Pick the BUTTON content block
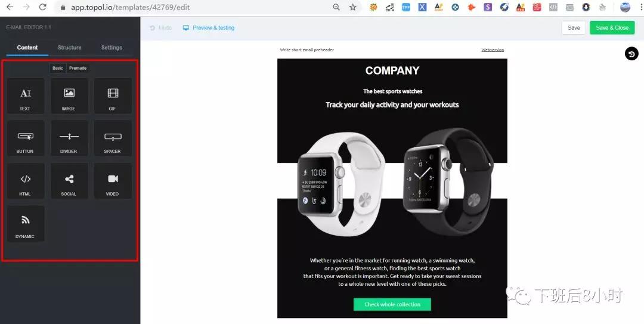This screenshot has width=644, height=324. (x=26, y=138)
